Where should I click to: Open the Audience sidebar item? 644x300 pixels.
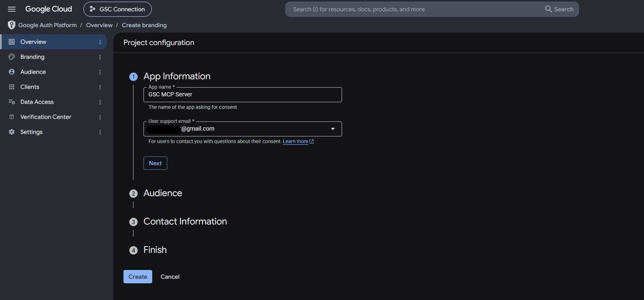coord(53,72)
